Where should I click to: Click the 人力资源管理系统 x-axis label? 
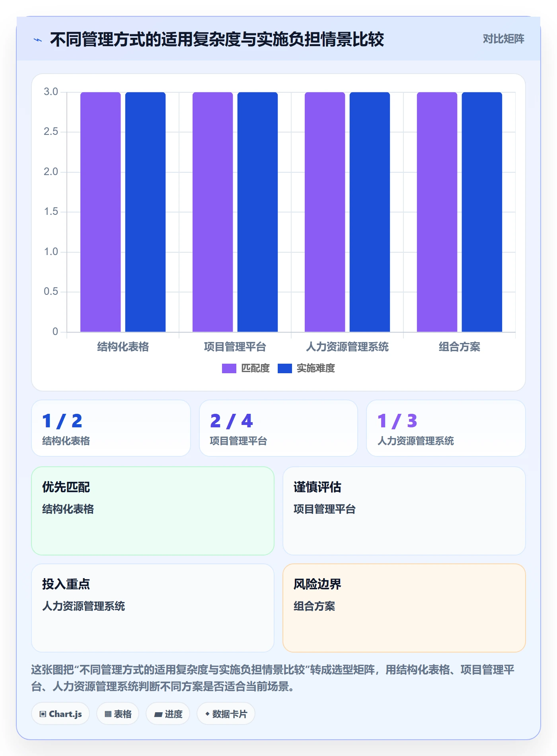pyautogui.click(x=347, y=347)
